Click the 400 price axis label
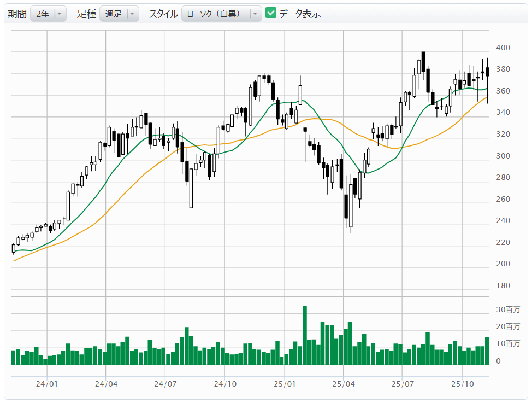 click(x=503, y=48)
